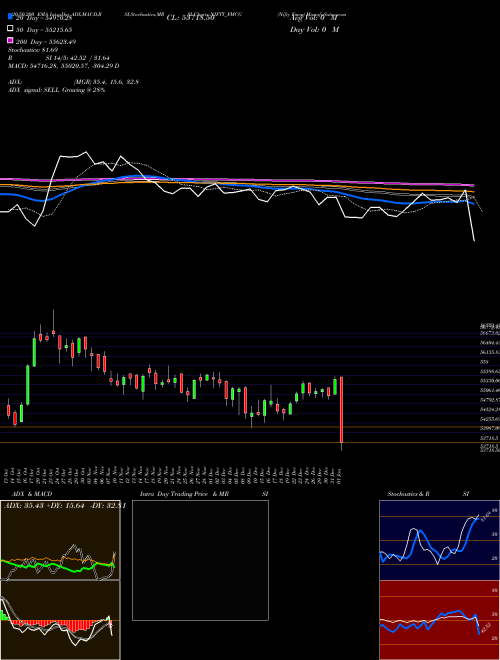Click the MACD histogram chart panel
This screenshot has height=660, width=500.
pos(60,620)
